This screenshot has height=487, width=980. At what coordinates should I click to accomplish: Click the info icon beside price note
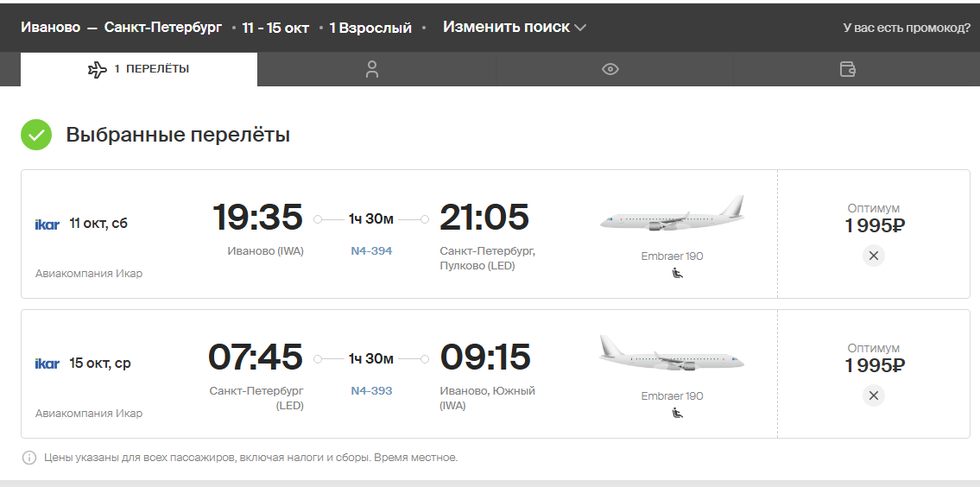pyautogui.click(x=29, y=458)
